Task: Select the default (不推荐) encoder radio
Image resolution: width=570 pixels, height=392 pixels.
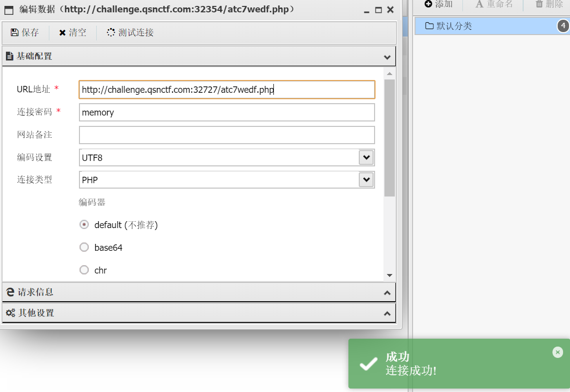Action: click(x=84, y=225)
